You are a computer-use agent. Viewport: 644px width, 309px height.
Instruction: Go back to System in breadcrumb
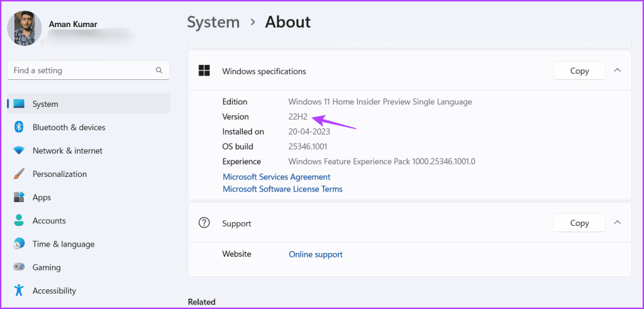pyautogui.click(x=214, y=22)
